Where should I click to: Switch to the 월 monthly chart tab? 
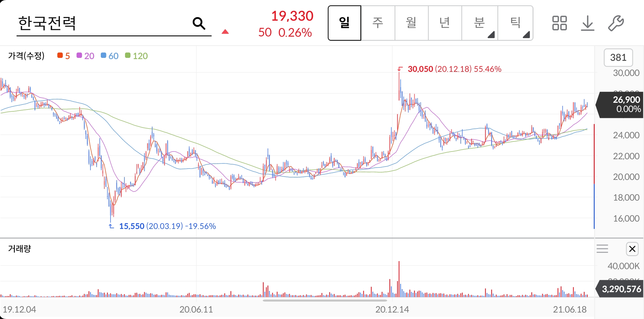pos(411,23)
